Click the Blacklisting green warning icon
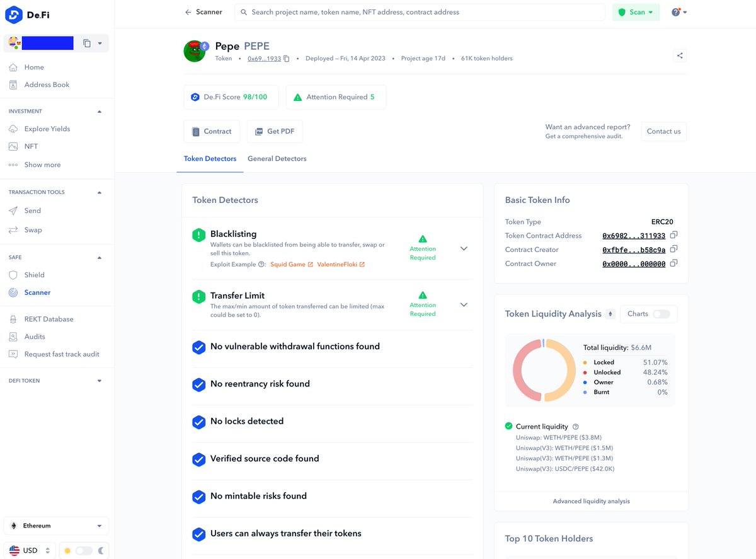756x559 pixels. (x=199, y=235)
